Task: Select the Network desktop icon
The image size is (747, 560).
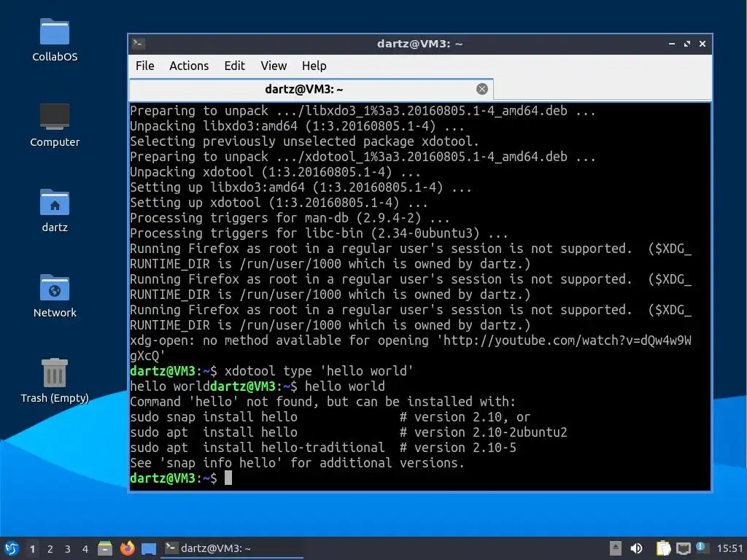Action: click(55, 296)
